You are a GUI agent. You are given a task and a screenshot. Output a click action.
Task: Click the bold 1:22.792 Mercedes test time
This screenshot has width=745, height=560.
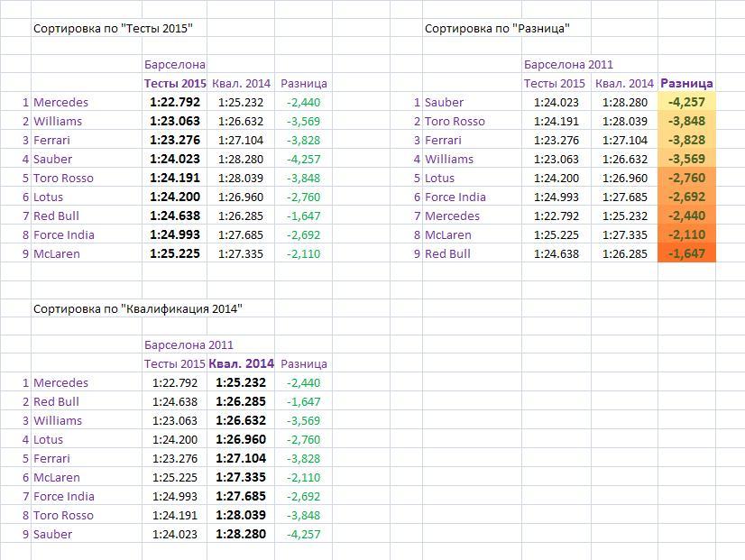click(175, 102)
